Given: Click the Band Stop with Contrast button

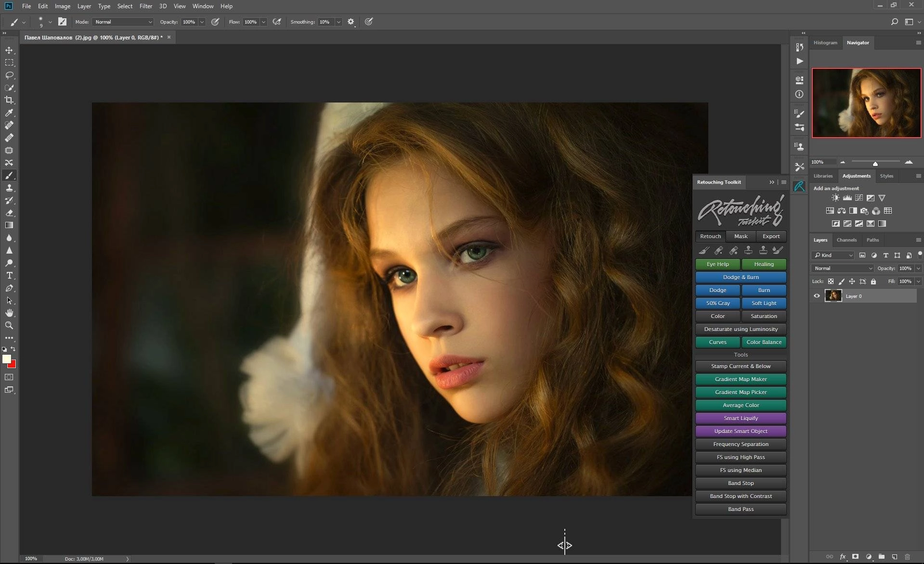Looking at the screenshot, I should coord(741,496).
